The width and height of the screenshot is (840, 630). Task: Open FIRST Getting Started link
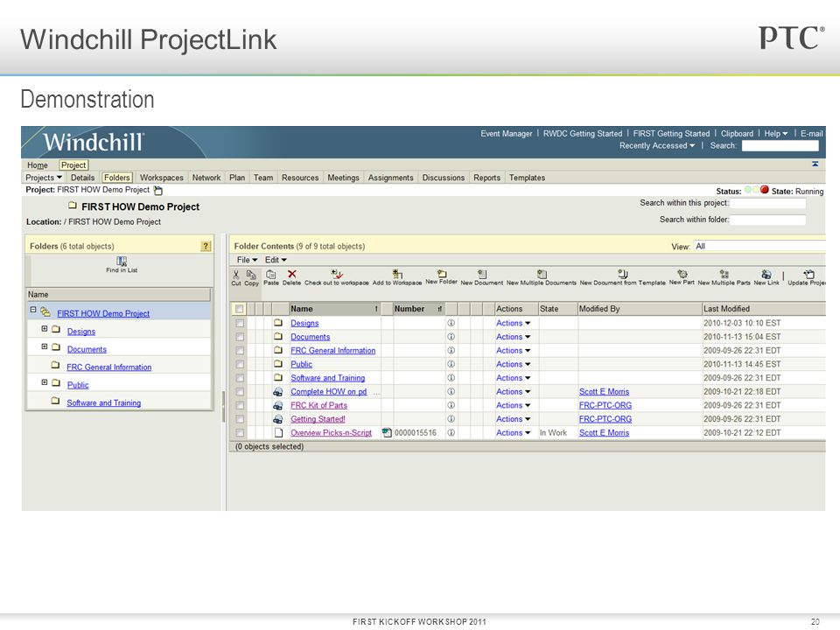click(671, 133)
